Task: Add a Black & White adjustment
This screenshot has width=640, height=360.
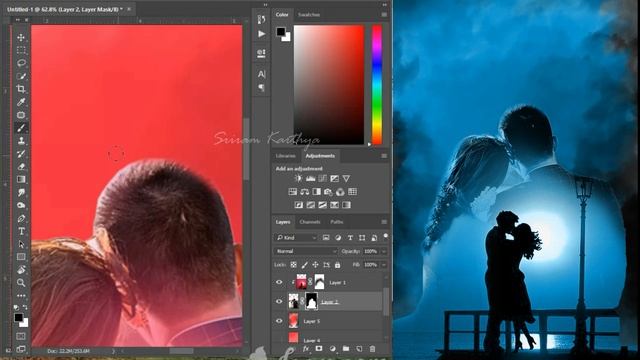Action: [316, 191]
